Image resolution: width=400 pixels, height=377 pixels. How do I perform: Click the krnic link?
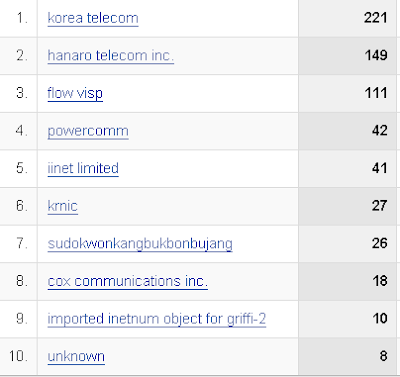[x=63, y=206]
